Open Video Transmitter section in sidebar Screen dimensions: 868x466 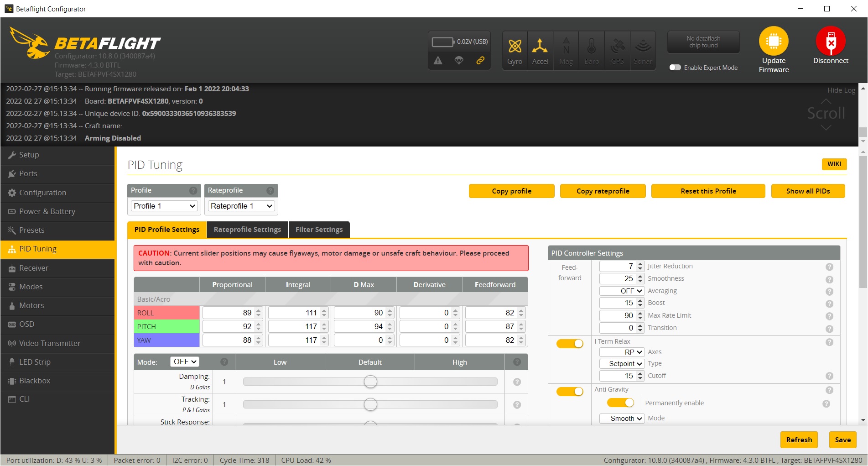57,343
